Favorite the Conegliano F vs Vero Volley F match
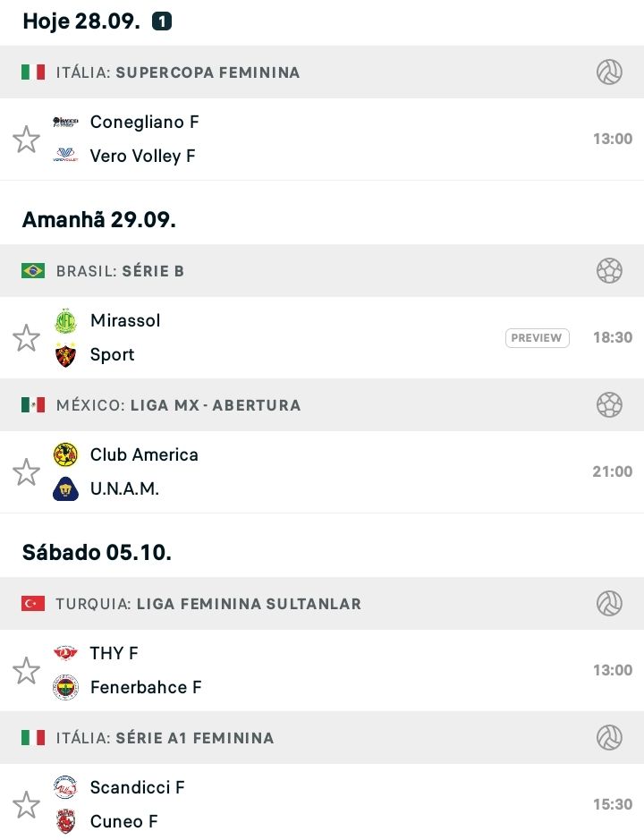The width and height of the screenshot is (644, 840). (26, 140)
